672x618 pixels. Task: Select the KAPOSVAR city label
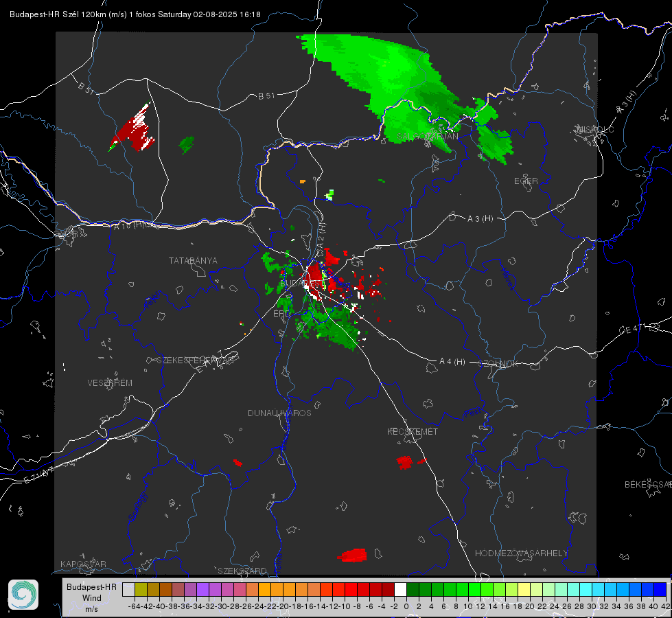click(x=83, y=564)
